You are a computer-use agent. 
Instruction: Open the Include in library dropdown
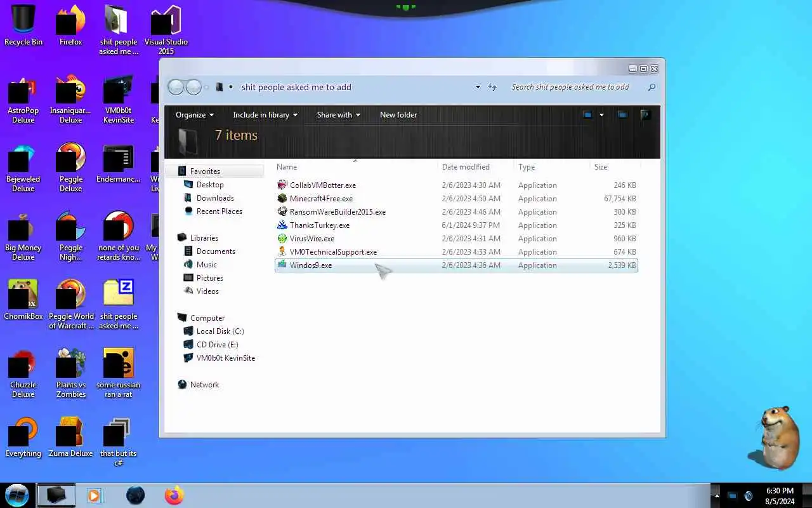tap(265, 115)
